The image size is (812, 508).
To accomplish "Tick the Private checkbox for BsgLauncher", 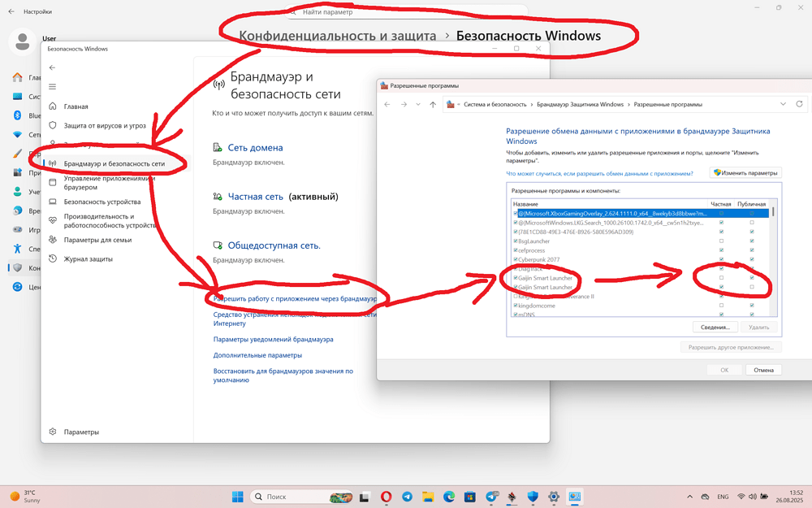I will click(x=721, y=241).
